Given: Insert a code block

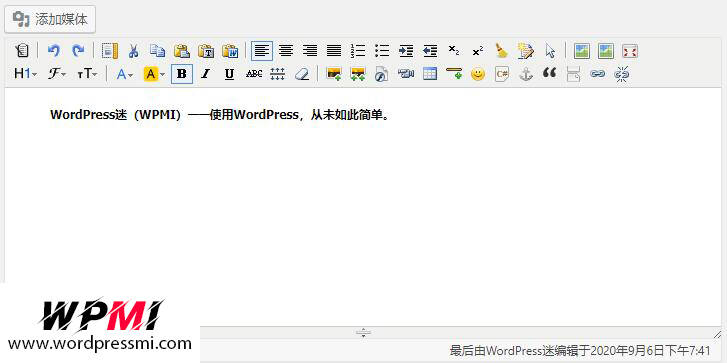Looking at the screenshot, I should [502, 74].
